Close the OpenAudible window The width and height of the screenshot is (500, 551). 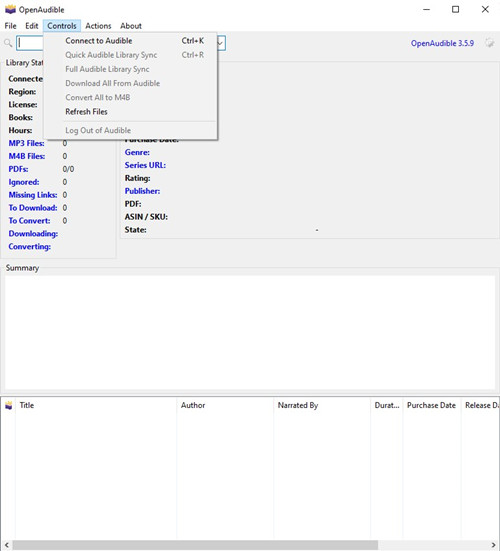click(x=485, y=9)
